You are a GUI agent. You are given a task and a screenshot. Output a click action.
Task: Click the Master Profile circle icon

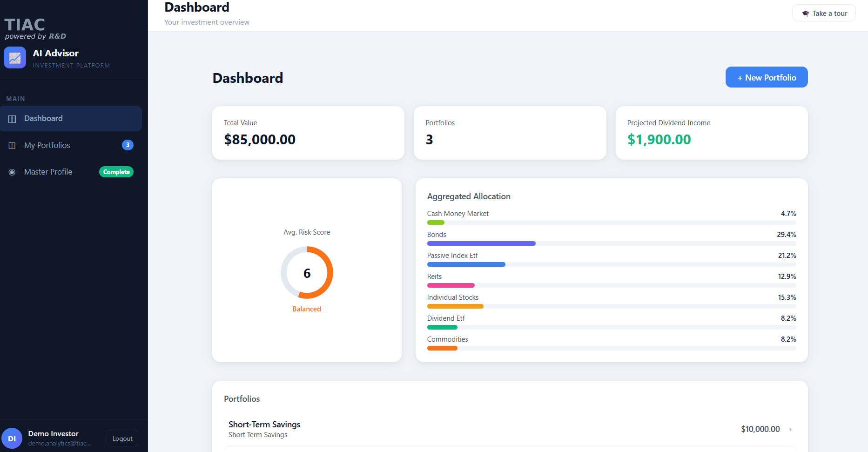tap(12, 172)
